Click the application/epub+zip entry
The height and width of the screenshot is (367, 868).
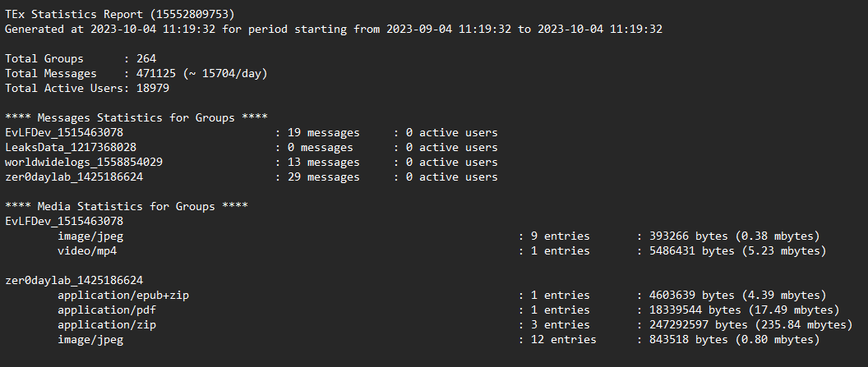pos(123,295)
